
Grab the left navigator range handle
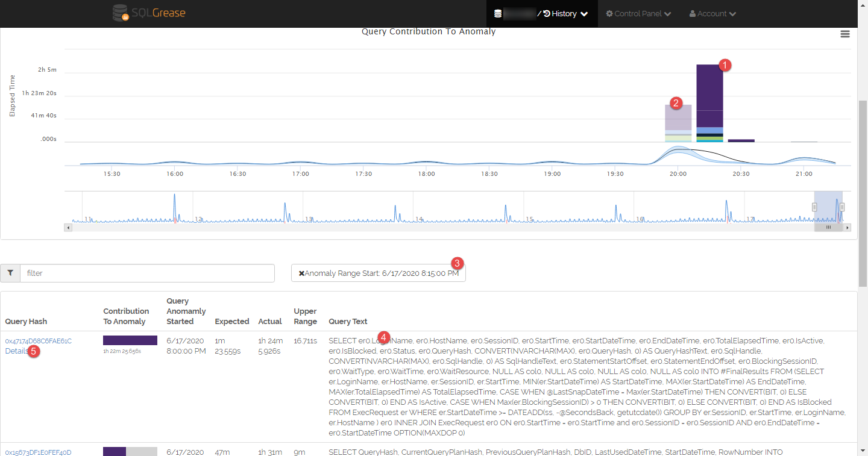[x=814, y=207]
